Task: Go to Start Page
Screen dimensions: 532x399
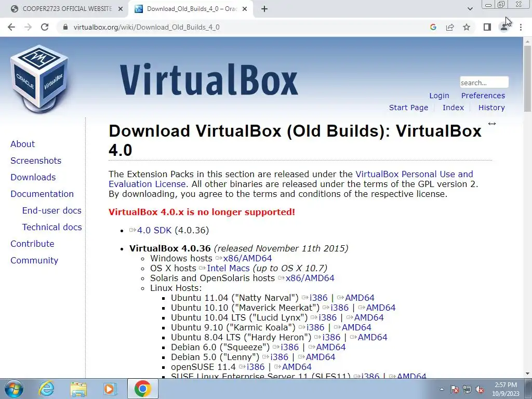Action: [408, 108]
